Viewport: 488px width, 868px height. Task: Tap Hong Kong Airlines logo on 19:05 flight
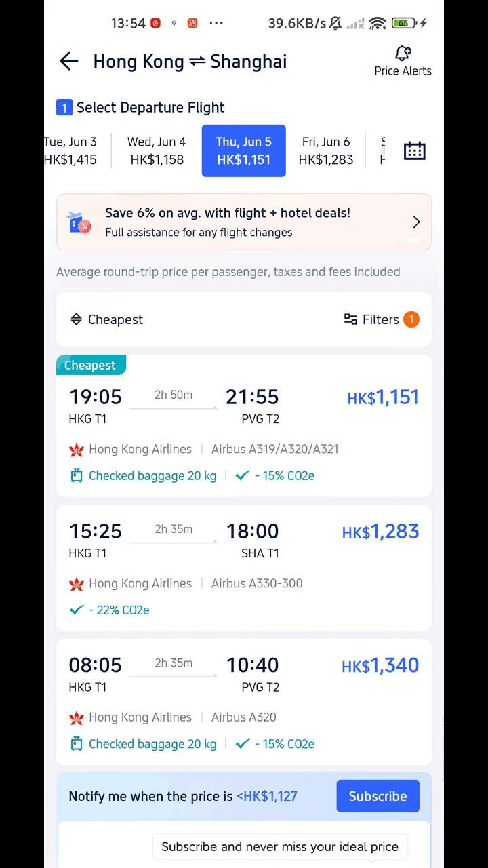coord(76,450)
